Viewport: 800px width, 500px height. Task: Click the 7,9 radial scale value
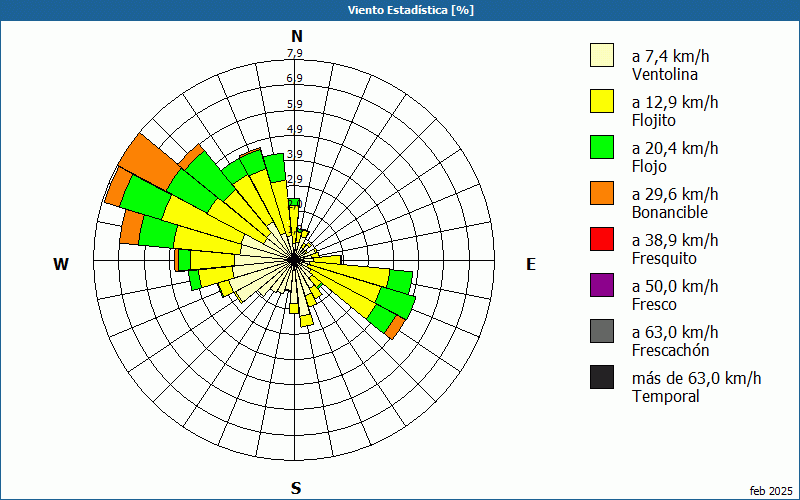coord(294,53)
